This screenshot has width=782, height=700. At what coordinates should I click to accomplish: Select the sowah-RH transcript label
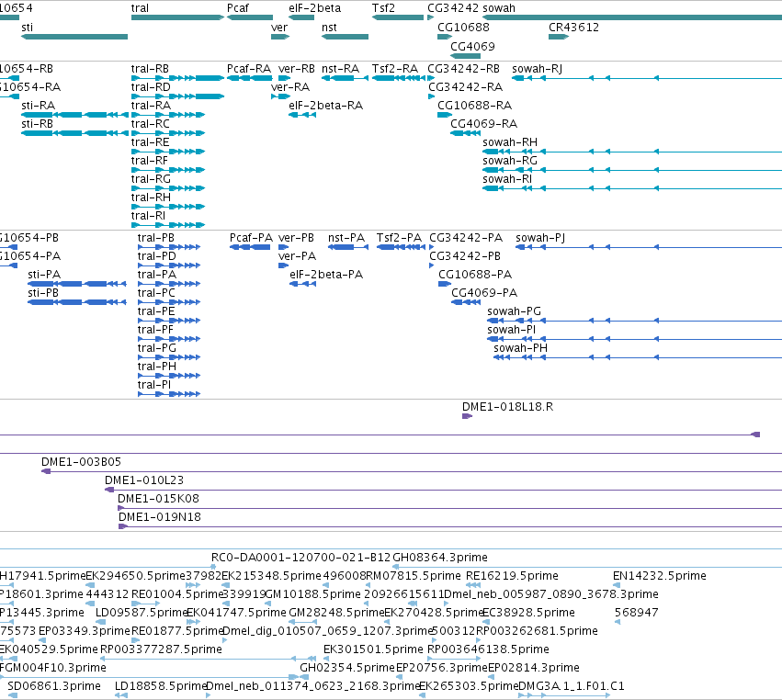click(x=510, y=142)
